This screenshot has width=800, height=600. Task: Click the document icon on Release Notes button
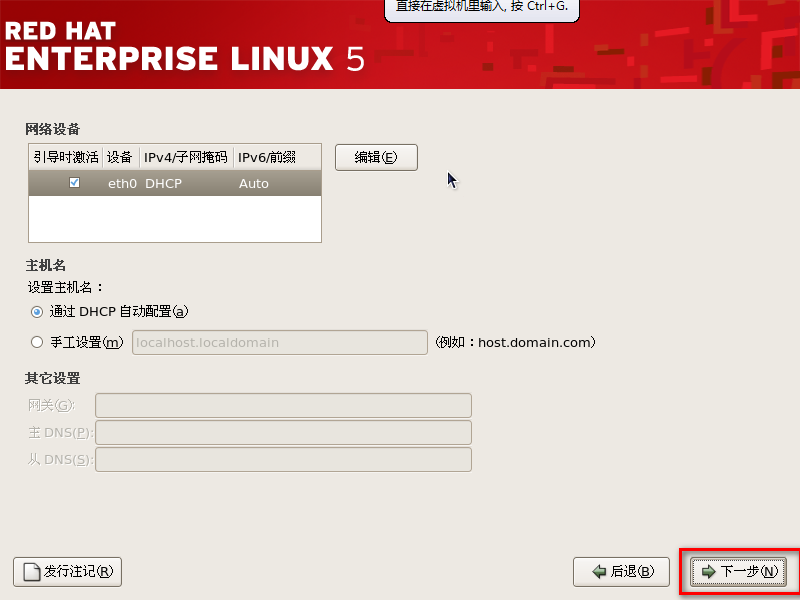coord(32,572)
